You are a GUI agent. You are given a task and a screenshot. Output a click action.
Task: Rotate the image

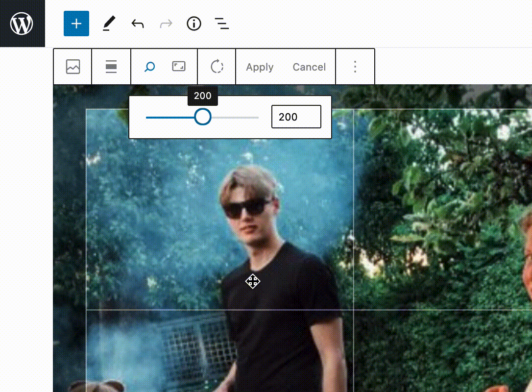[x=217, y=67]
